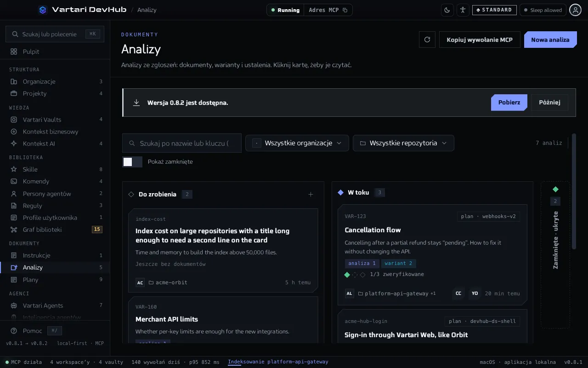Open Graf biblioteki page

55,230
